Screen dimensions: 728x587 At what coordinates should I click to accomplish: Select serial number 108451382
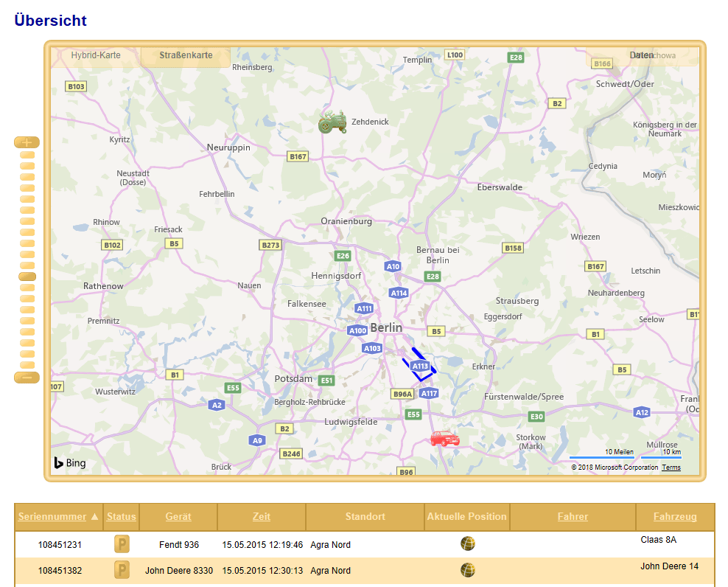coord(60,571)
